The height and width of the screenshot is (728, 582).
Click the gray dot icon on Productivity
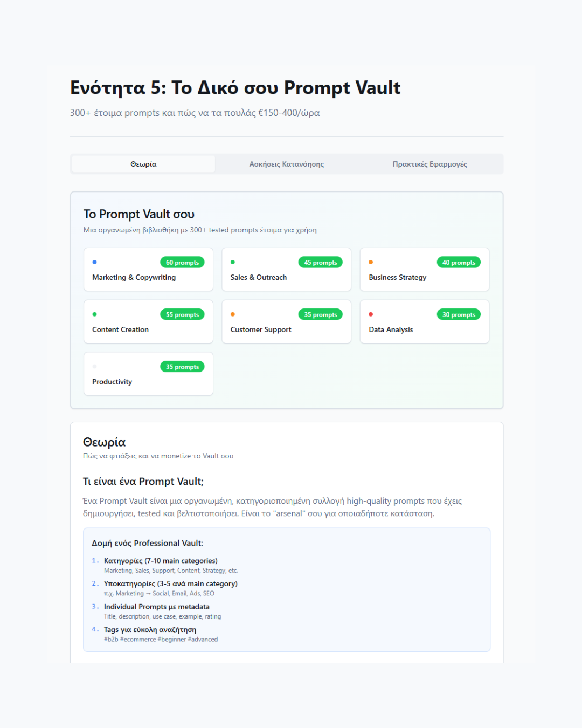[95, 366]
